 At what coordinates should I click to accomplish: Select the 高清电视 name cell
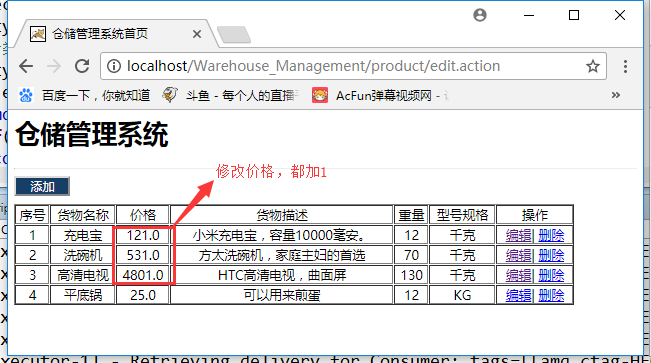click(x=83, y=275)
